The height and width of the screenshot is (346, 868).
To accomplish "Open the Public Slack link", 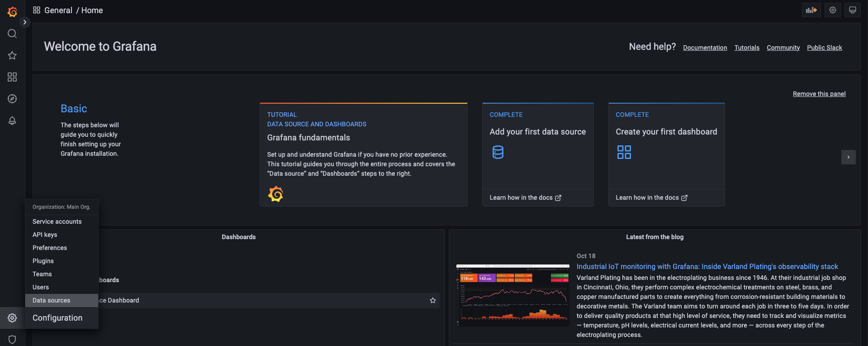I will (x=824, y=48).
